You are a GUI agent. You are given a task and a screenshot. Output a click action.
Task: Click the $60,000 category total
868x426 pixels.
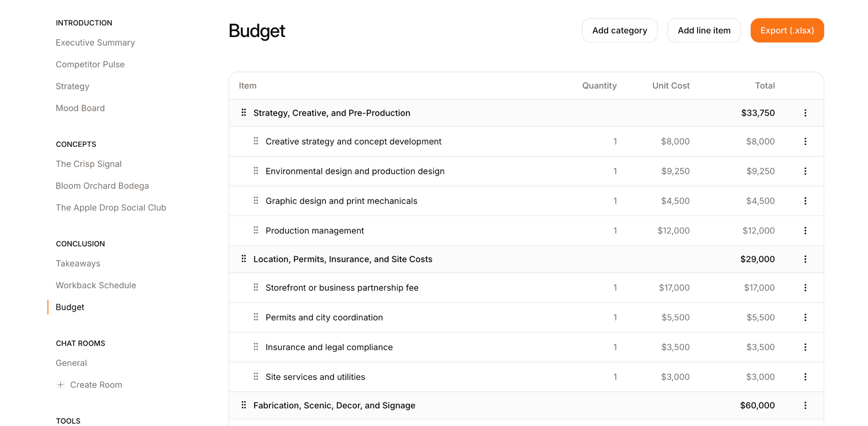pos(757,406)
